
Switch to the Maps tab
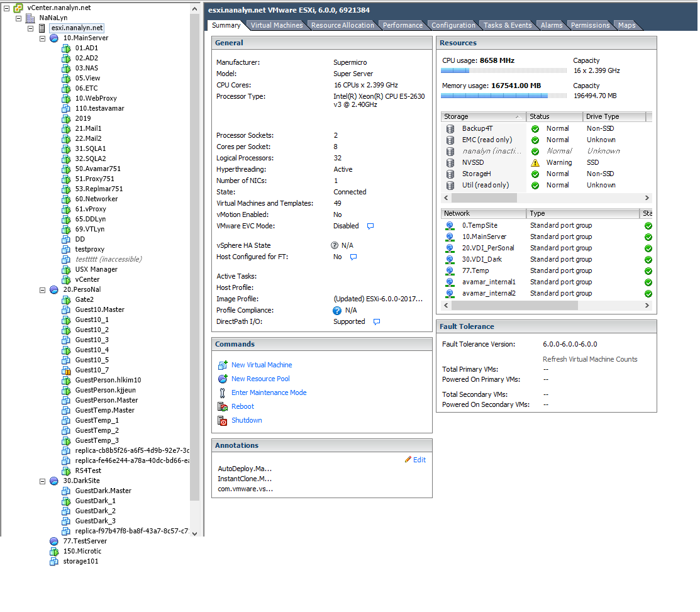click(626, 25)
